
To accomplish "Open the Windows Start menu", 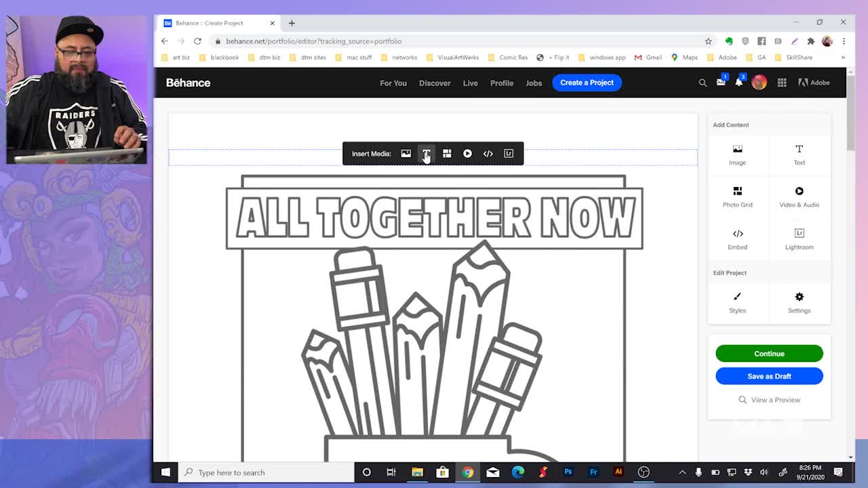I will point(165,472).
